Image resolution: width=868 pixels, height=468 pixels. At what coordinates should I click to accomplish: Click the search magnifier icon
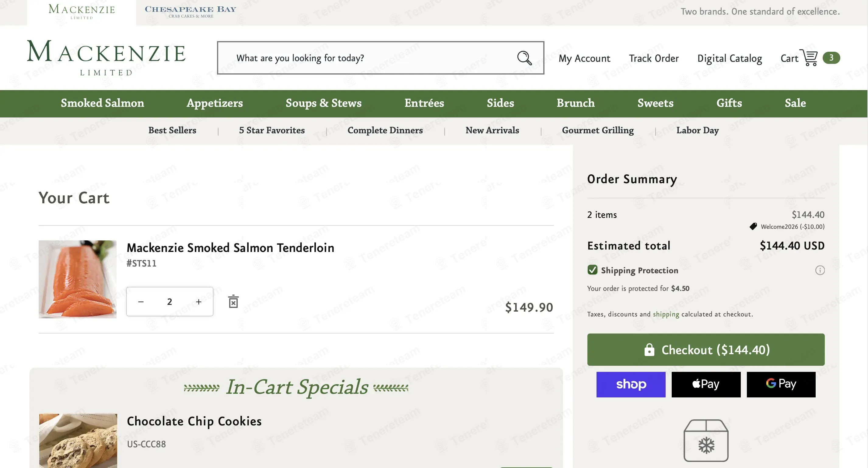(x=524, y=58)
